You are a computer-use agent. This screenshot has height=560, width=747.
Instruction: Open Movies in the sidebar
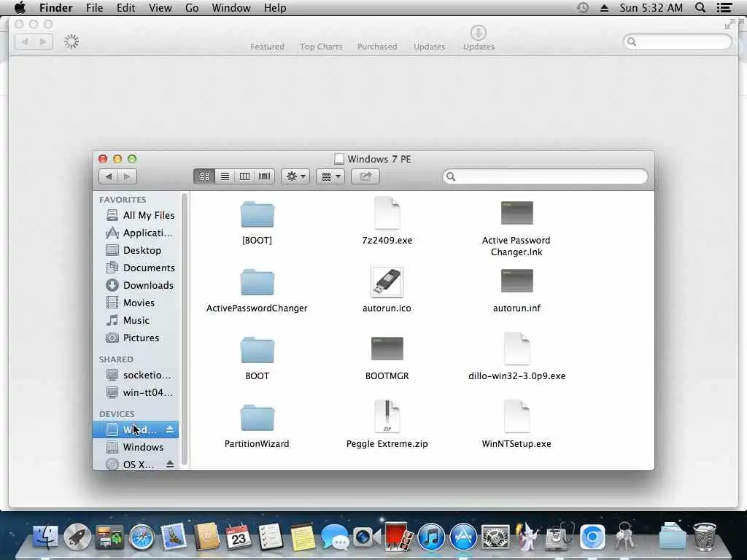(130, 303)
